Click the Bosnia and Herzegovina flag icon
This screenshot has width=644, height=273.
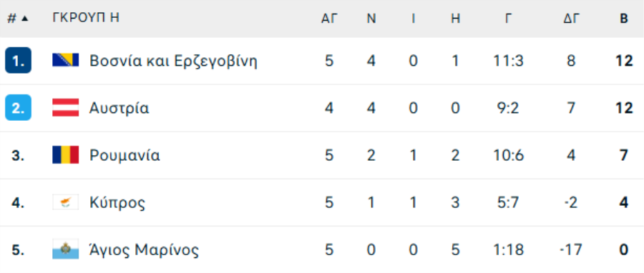pyautogui.click(x=65, y=60)
